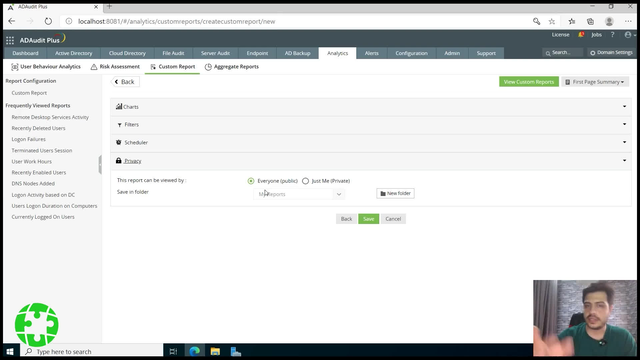640x360 pixels.
Task: Open Remote Desktop Services Activity report
Action: (50, 117)
